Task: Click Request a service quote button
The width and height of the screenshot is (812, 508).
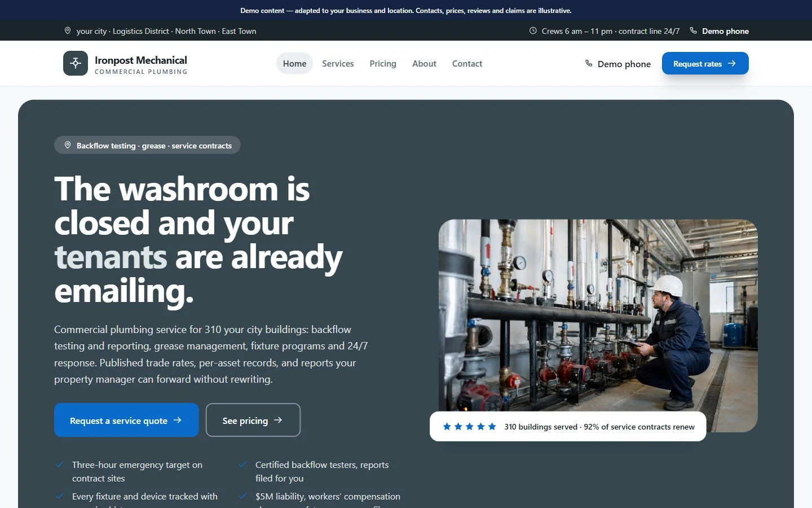Action: tap(126, 420)
